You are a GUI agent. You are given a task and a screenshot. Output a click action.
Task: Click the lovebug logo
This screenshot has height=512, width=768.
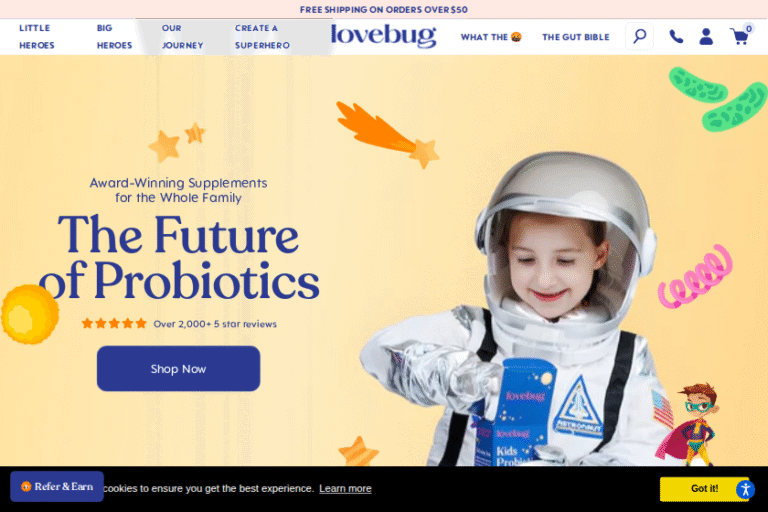[x=384, y=35]
